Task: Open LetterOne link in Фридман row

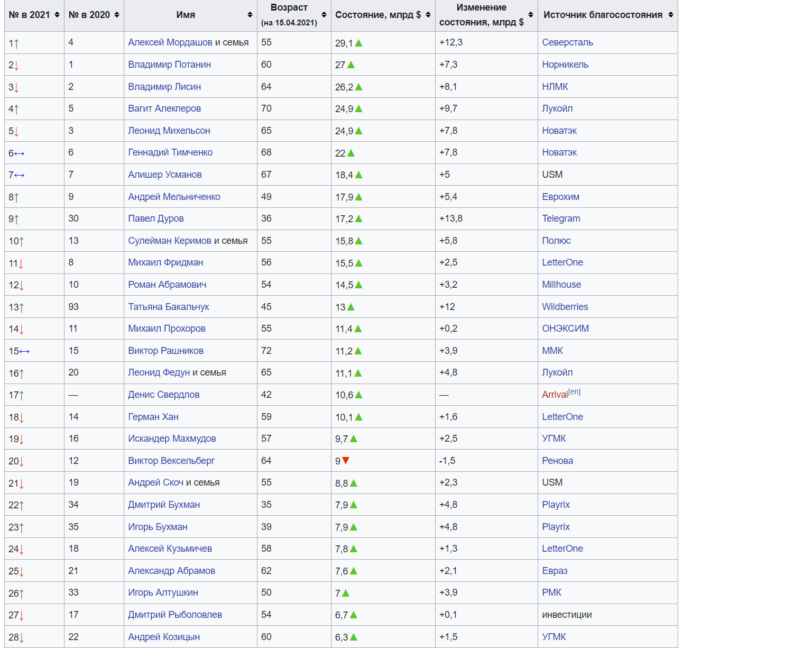Action: click(x=562, y=262)
